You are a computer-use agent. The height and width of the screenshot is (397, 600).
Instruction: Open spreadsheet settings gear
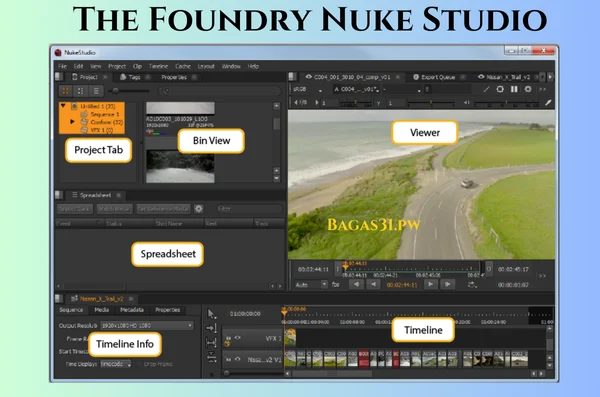199,209
